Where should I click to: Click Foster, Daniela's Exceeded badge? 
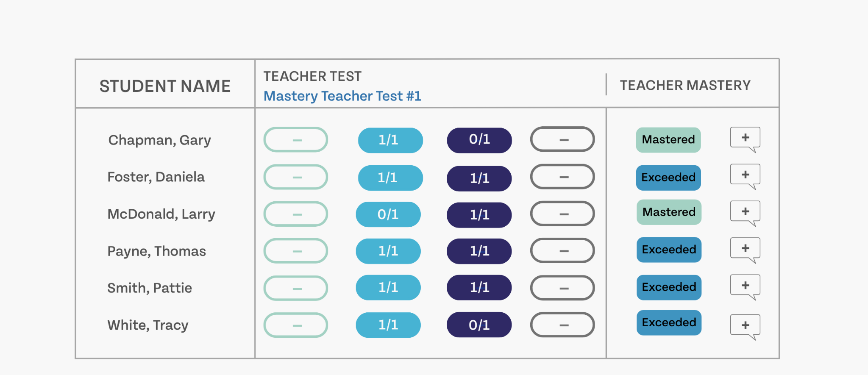click(668, 178)
